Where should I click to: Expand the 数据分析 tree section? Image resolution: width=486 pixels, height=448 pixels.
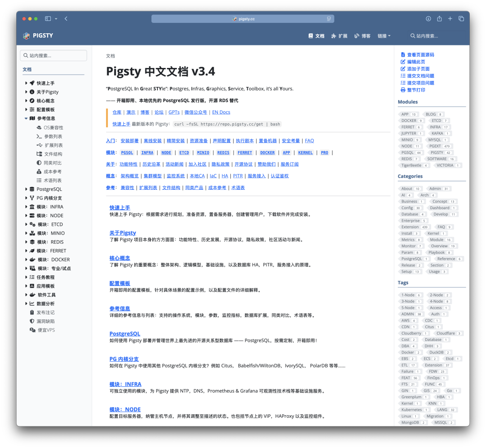coord(26,303)
